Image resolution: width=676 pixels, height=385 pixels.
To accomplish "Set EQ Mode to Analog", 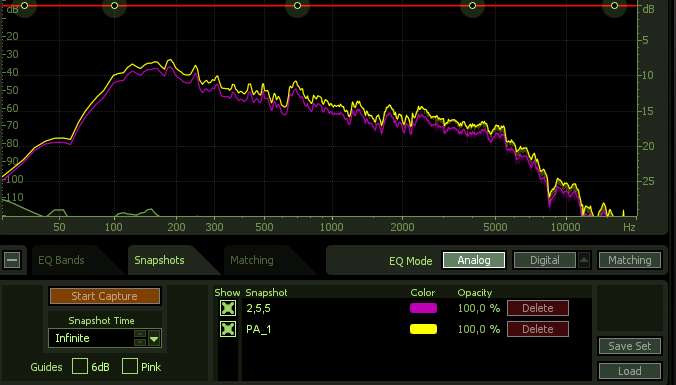I will pos(474,260).
